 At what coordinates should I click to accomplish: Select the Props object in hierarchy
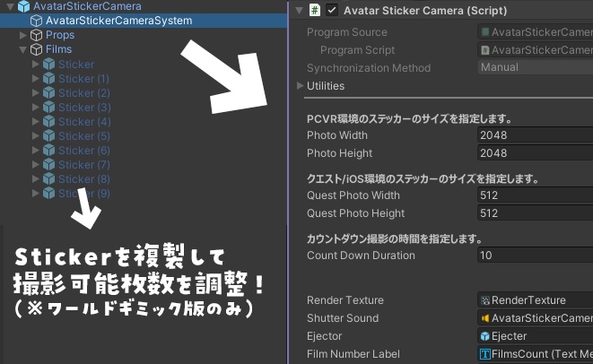tap(60, 35)
